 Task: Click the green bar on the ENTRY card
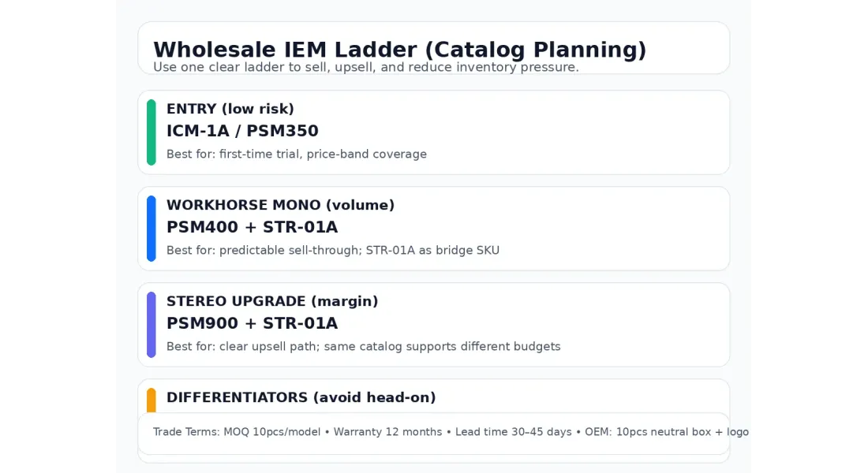[x=152, y=132]
